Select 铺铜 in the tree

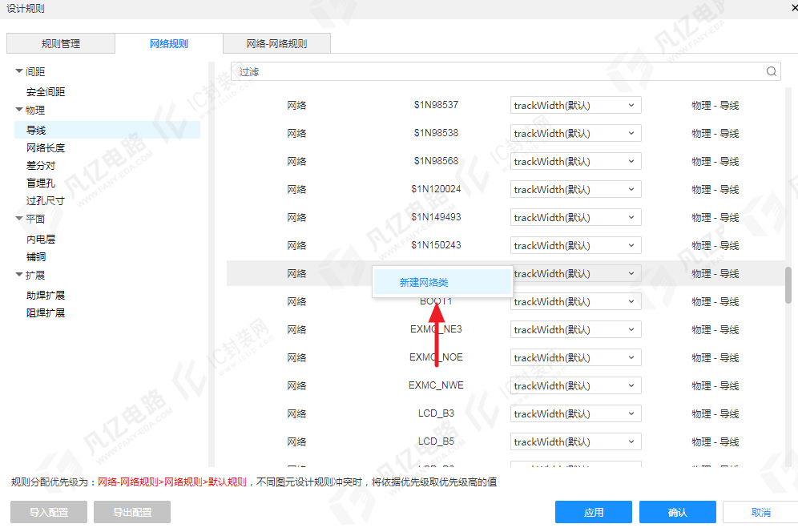click(x=36, y=256)
